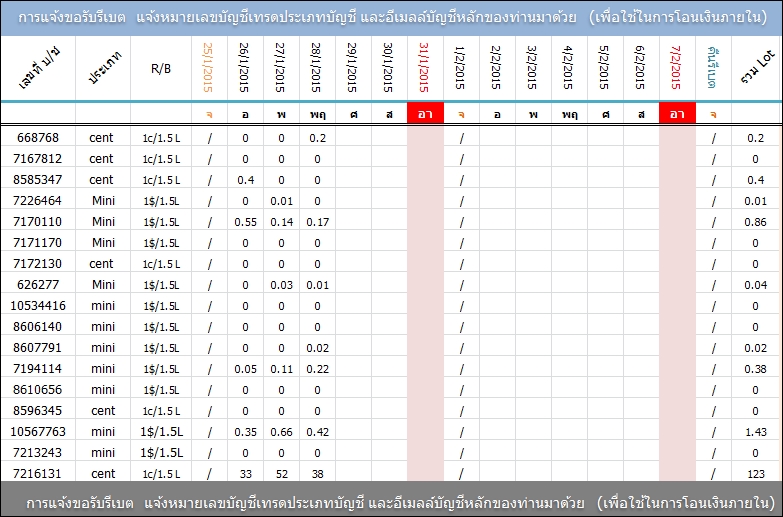Click the 1/2/2015 date header
The width and height of the screenshot is (783, 517).
[460, 67]
